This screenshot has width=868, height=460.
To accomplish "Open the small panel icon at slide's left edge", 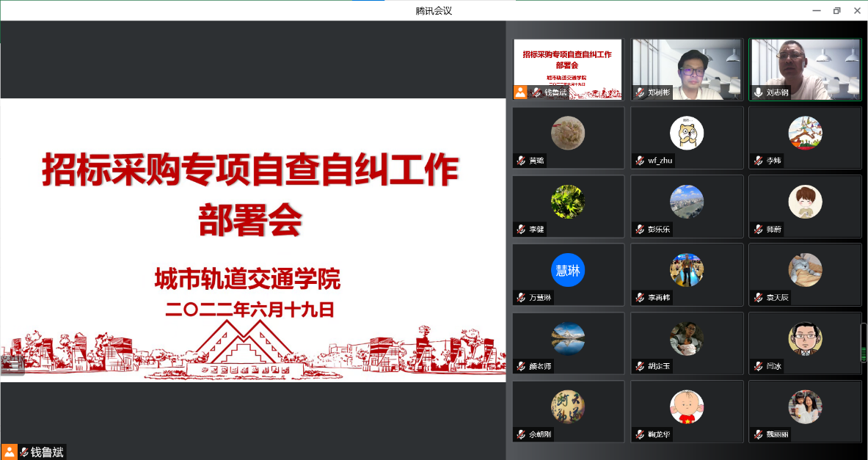I will (x=12, y=364).
